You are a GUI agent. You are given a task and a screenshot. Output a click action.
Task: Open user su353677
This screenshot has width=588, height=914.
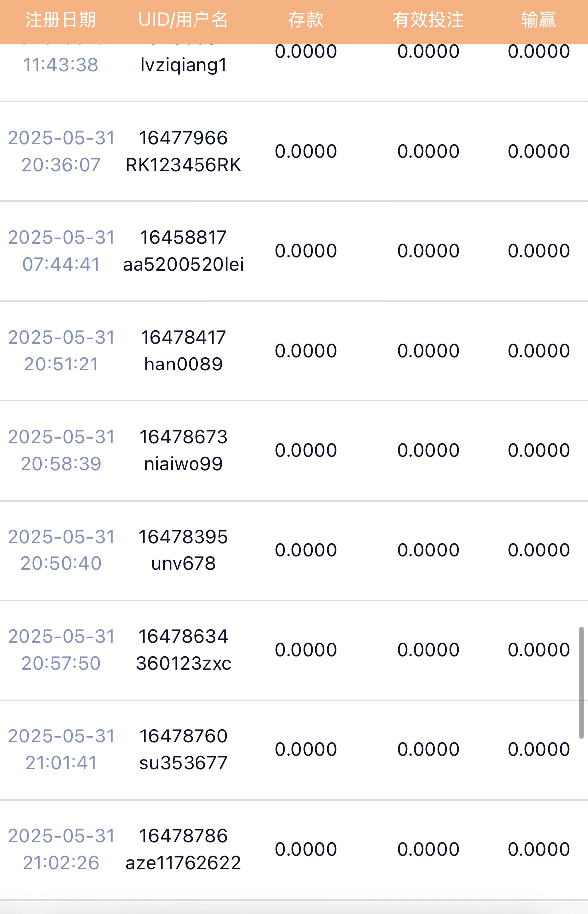[x=184, y=763]
